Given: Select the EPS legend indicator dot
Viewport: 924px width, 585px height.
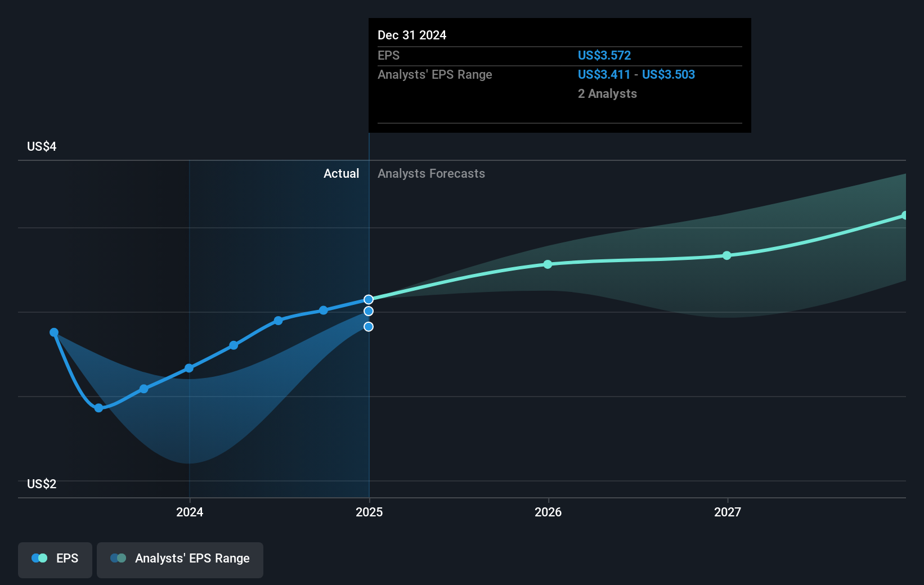Looking at the screenshot, I should [x=39, y=557].
